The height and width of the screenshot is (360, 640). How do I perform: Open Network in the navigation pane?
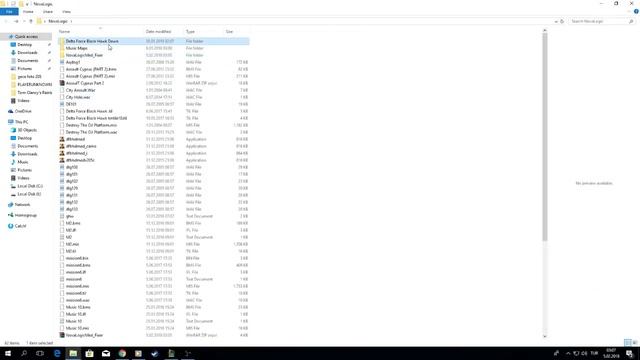[22, 204]
